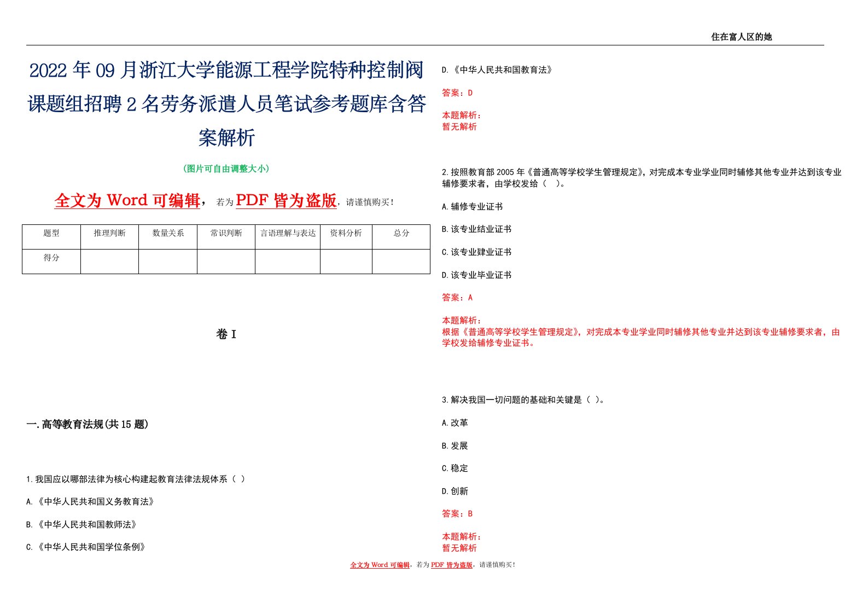Screen dimensions: 868x614
Task: Select option A 改革
Action: [x=455, y=423]
